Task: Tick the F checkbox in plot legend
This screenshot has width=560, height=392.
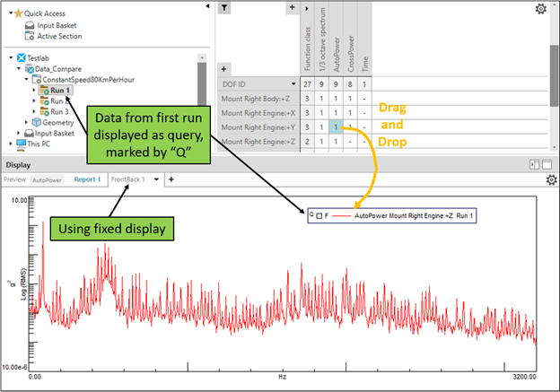Action: pos(318,216)
